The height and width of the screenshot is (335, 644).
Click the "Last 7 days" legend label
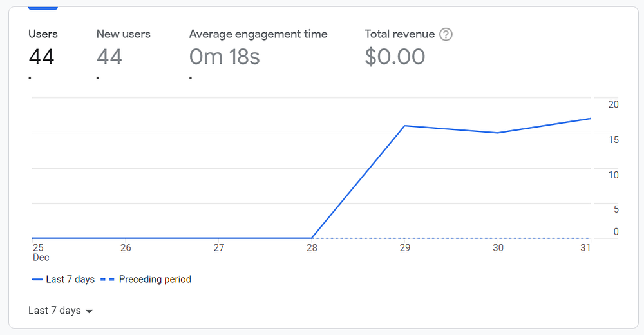(x=70, y=280)
